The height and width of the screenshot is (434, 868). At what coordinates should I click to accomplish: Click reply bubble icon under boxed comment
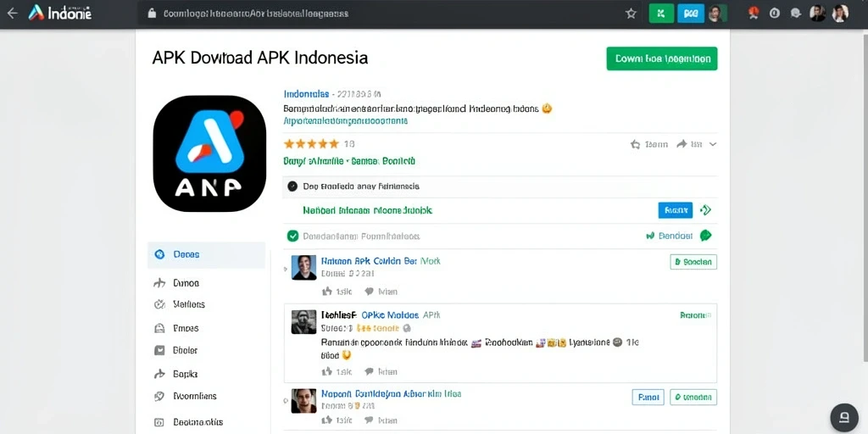click(370, 371)
